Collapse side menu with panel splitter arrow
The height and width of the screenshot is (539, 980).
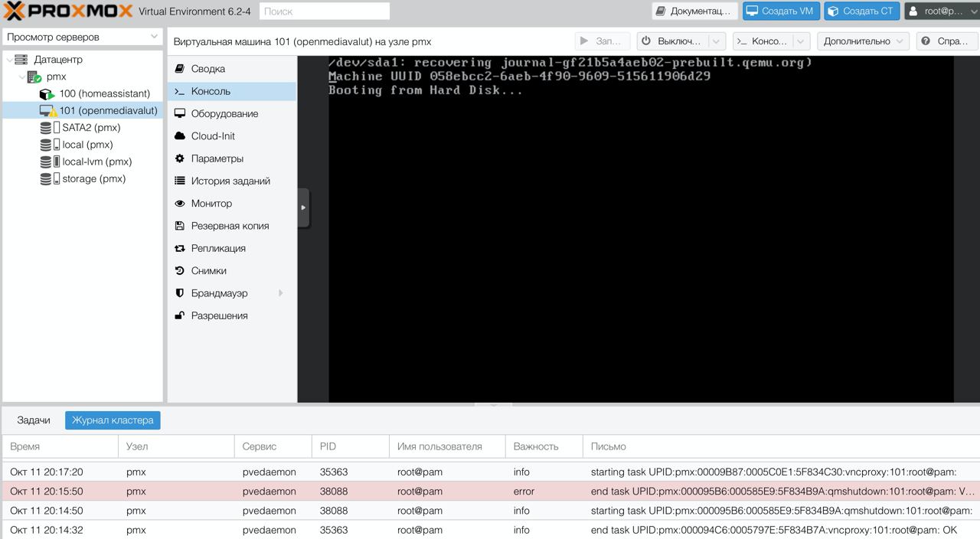[x=303, y=207]
